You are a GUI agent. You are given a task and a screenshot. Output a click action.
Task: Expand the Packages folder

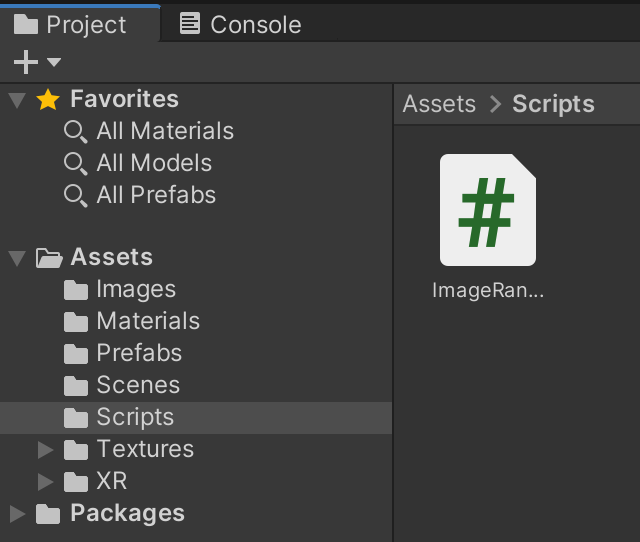(17, 514)
